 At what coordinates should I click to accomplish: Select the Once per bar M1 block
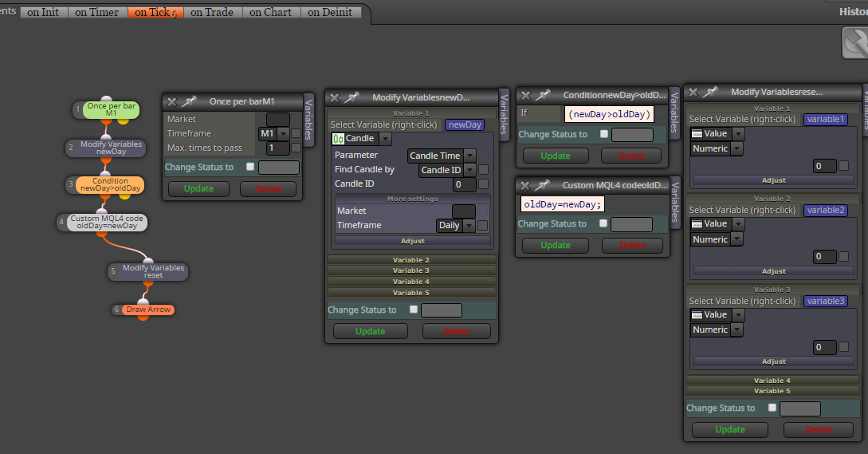click(111, 109)
